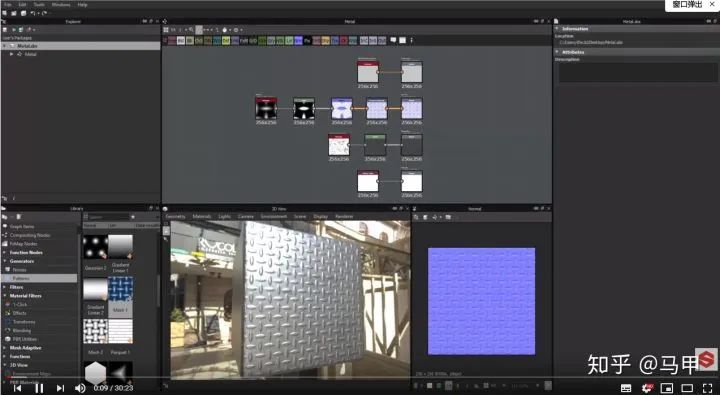This screenshot has height=395, width=720.
Task: Skip to the next video
Action: click(x=60, y=388)
